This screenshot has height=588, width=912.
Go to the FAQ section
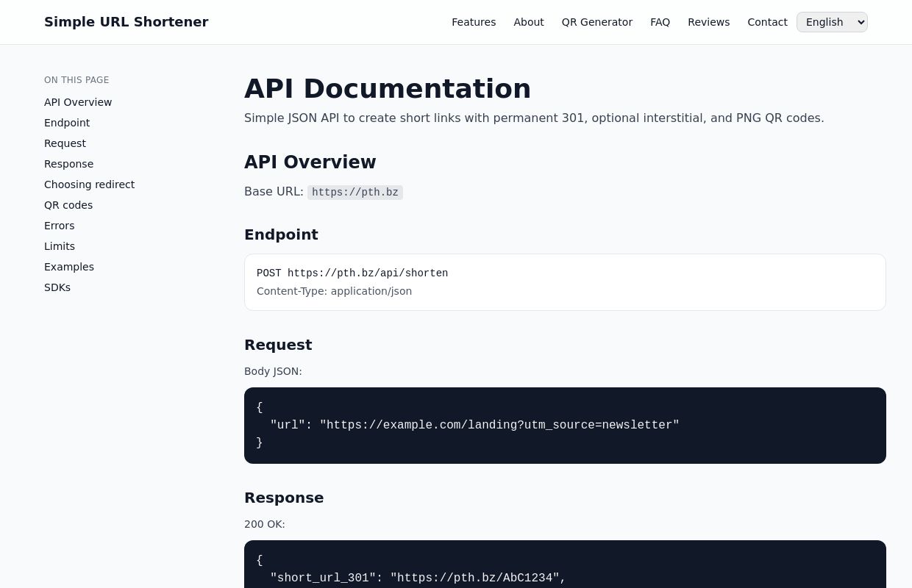[x=660, y=22]
